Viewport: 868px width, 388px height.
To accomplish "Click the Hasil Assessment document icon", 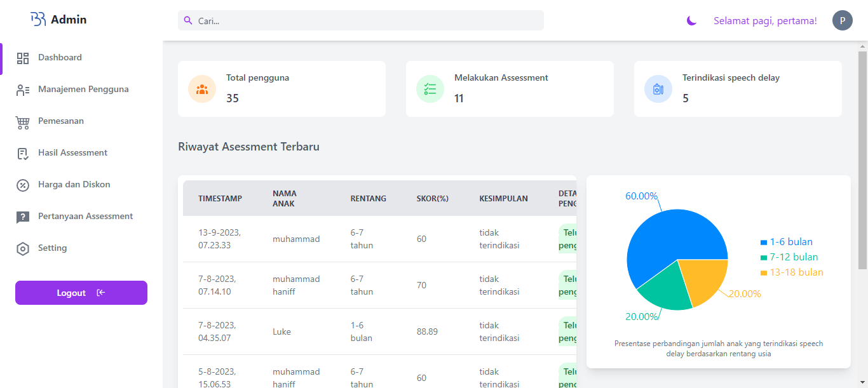I will click(23, 154).
